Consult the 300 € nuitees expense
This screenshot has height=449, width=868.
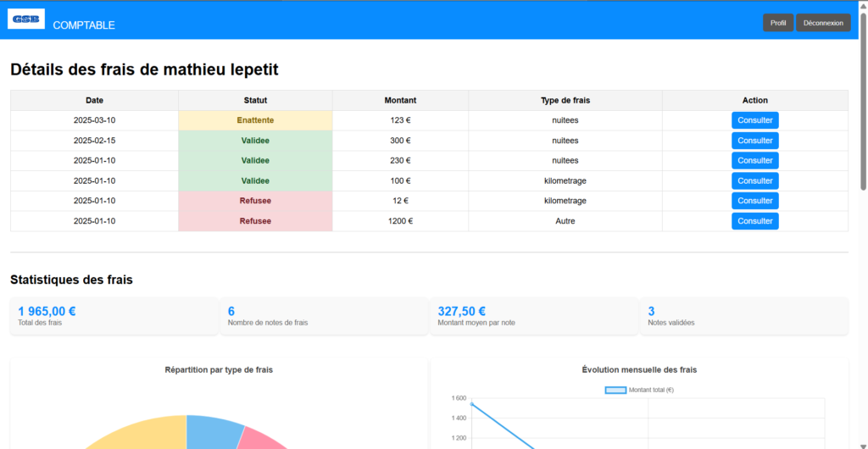click(755, 141)
